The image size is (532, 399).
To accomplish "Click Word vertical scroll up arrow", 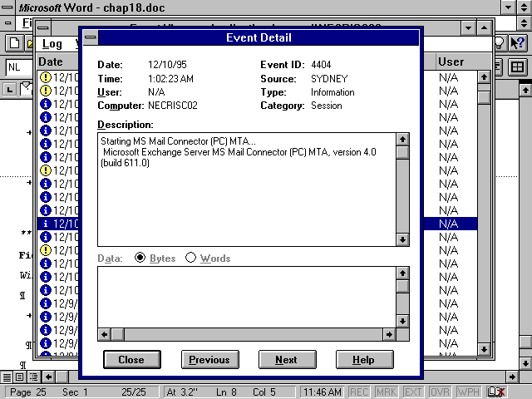I will point(525,90).
